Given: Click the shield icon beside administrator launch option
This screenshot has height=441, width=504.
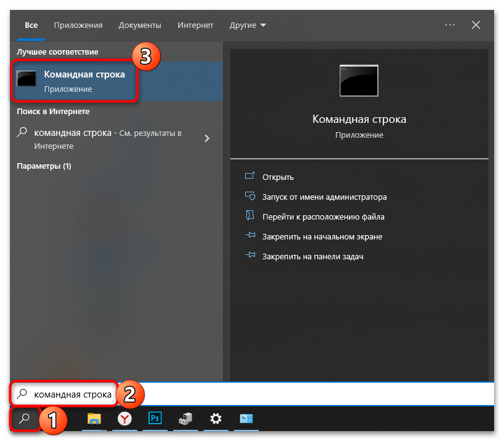Looking at the screenshot, I should click(251, 196).
